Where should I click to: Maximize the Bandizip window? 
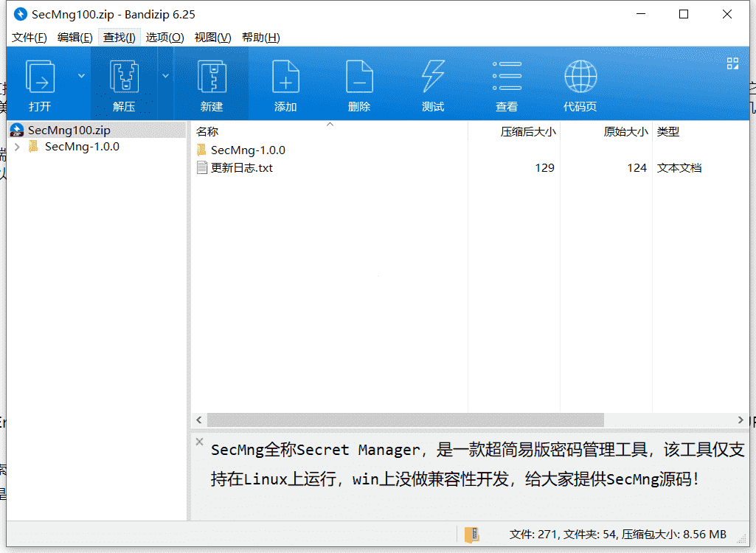point(684,14)
